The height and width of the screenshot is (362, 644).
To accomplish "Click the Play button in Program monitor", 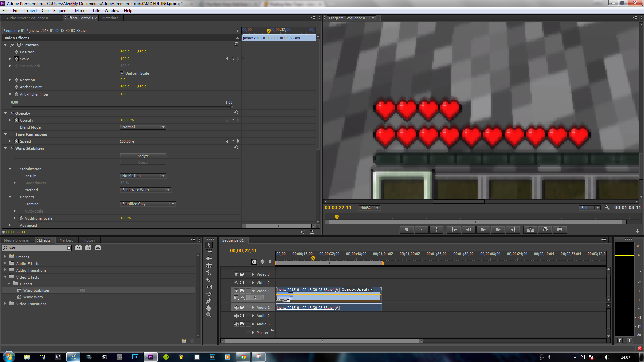I will pos(483,230).
